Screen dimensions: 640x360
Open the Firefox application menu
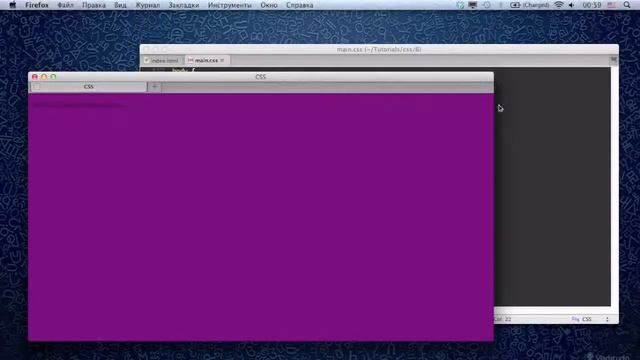[x=37, y=5]
